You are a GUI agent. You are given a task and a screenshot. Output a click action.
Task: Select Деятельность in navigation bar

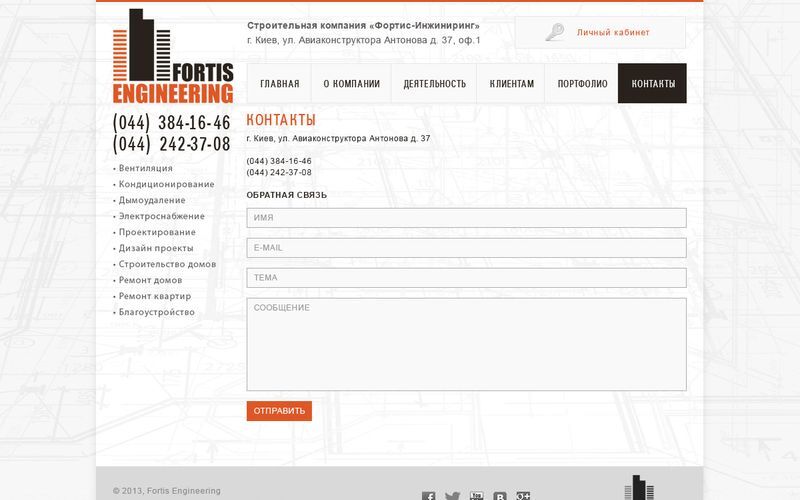[434, 84]
